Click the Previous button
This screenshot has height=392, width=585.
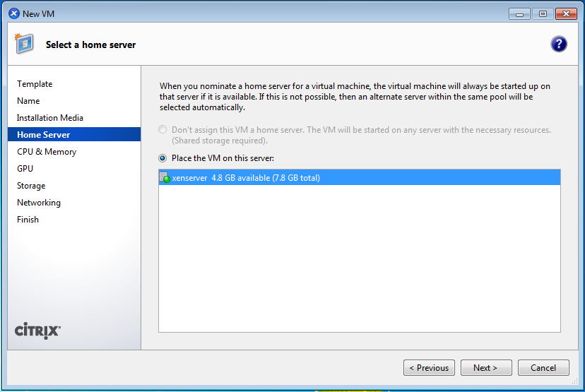pos(429,368)
